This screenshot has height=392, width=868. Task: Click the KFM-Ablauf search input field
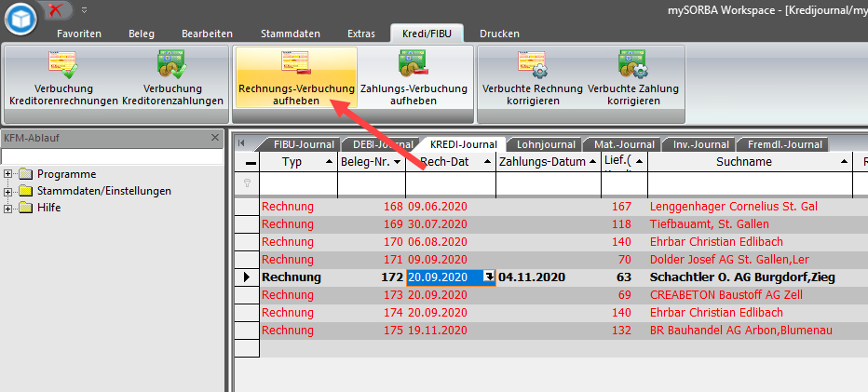coord(112,156)
